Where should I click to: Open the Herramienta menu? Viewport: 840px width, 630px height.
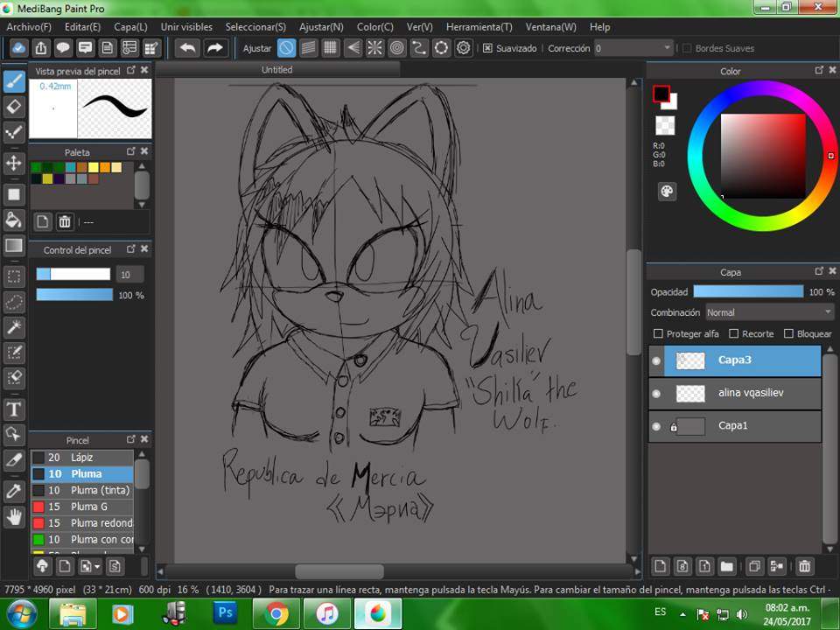(x=479, y=27)
